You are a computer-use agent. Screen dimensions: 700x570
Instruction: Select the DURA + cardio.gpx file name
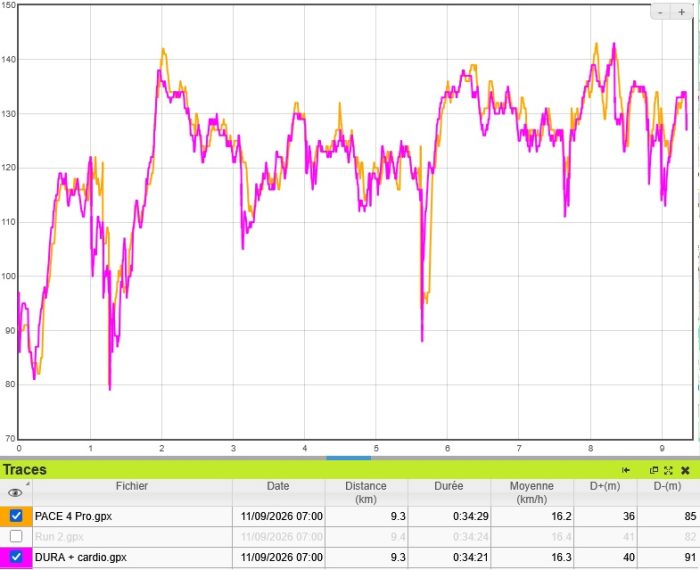click(81, 557)
